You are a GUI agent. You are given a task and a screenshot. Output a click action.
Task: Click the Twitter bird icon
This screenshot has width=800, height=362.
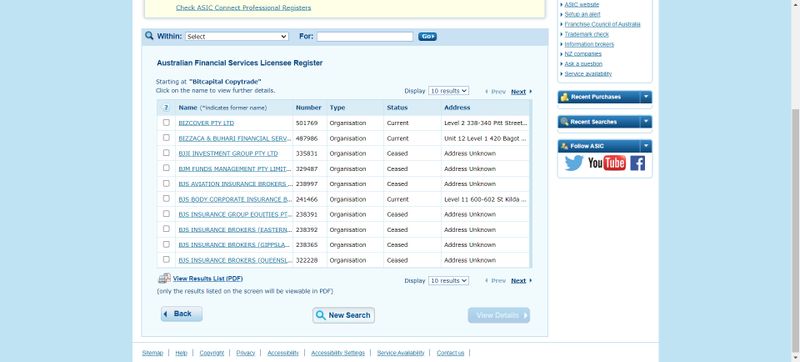(574, 163)
